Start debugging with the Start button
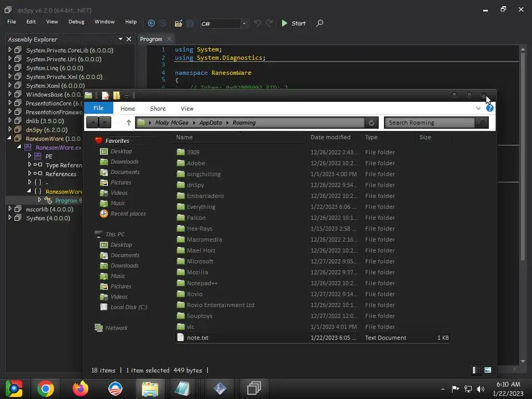 pos(294,23)
